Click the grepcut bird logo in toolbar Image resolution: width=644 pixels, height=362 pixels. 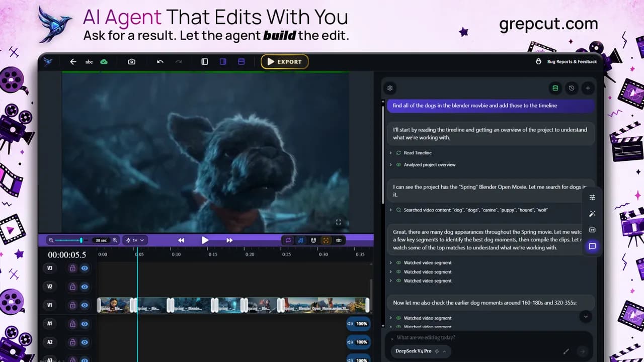click(x=48, y=62)
